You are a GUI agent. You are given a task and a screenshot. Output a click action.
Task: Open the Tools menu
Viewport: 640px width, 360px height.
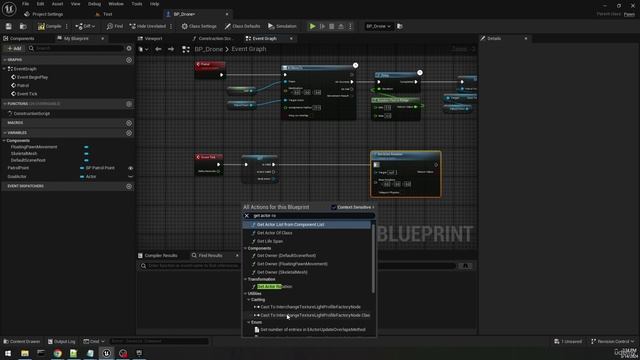click(137, 4)
